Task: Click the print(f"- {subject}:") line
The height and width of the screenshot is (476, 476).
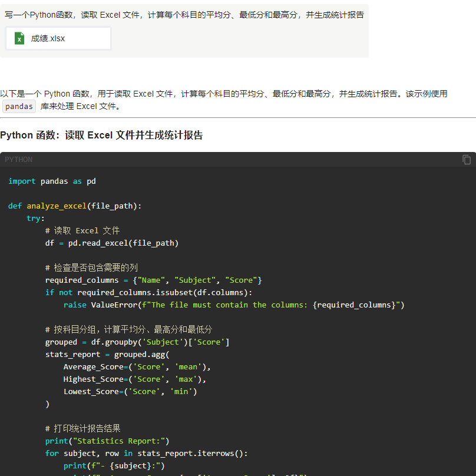Action: 114,465
